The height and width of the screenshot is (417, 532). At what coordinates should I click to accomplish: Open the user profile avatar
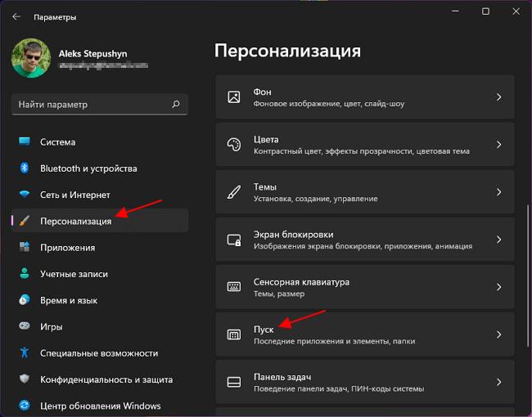pos(31,58)
